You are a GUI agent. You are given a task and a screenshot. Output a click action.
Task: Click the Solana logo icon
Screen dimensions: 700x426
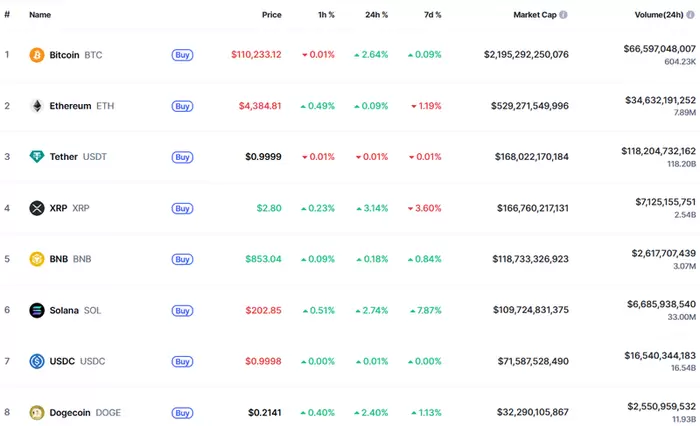(x=37, y=310)
